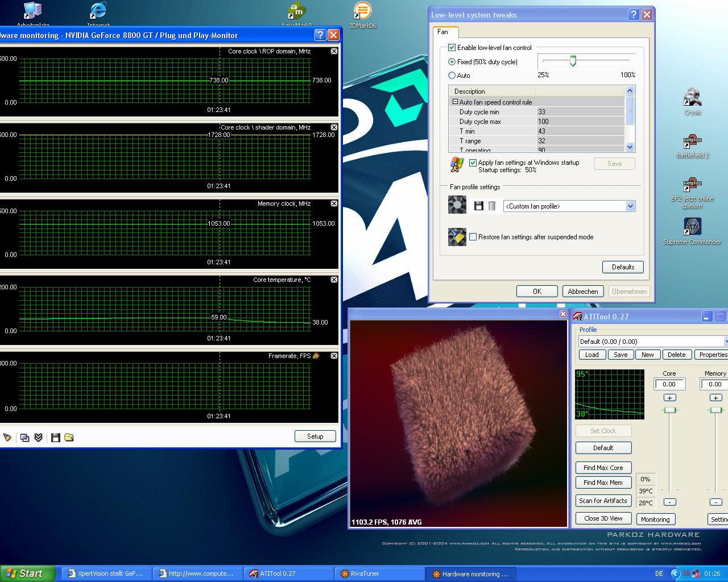Click the fan duty cycle slider handle
Screen dimensions: 728x582
[573, 61]
